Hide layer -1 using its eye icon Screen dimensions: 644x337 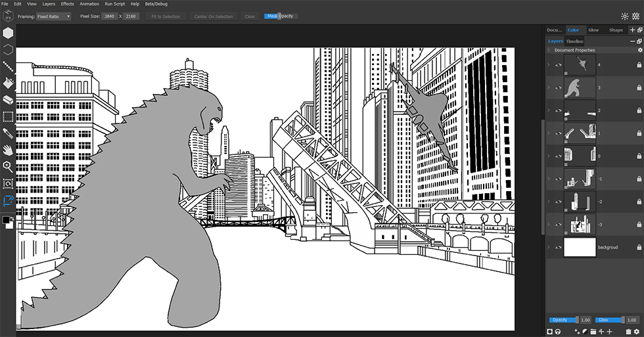pos(558,179)
